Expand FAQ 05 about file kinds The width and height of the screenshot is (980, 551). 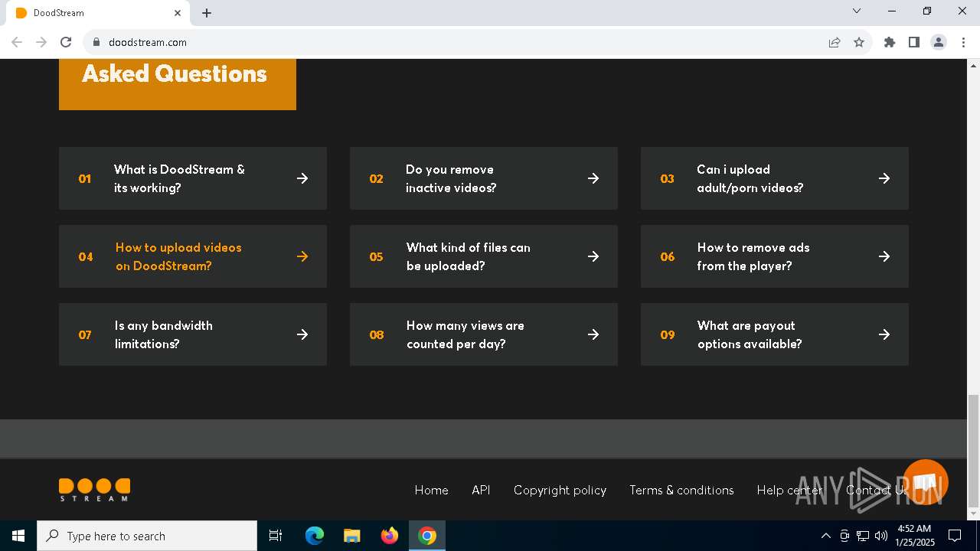tap(484, 256)
